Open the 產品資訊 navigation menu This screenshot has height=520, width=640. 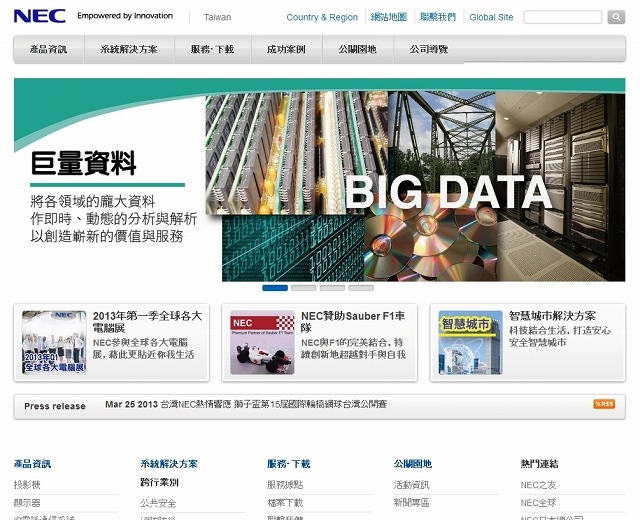click(48, 49)
